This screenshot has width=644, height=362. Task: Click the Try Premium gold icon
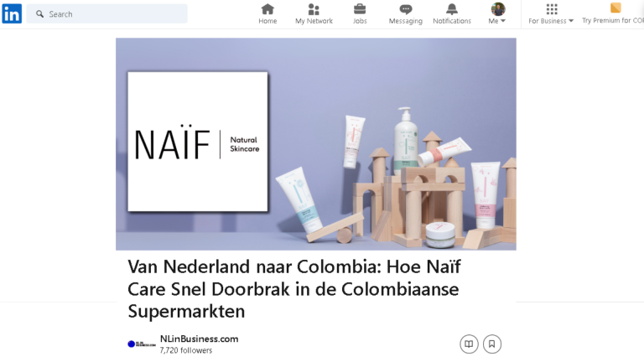click(615, 8)
